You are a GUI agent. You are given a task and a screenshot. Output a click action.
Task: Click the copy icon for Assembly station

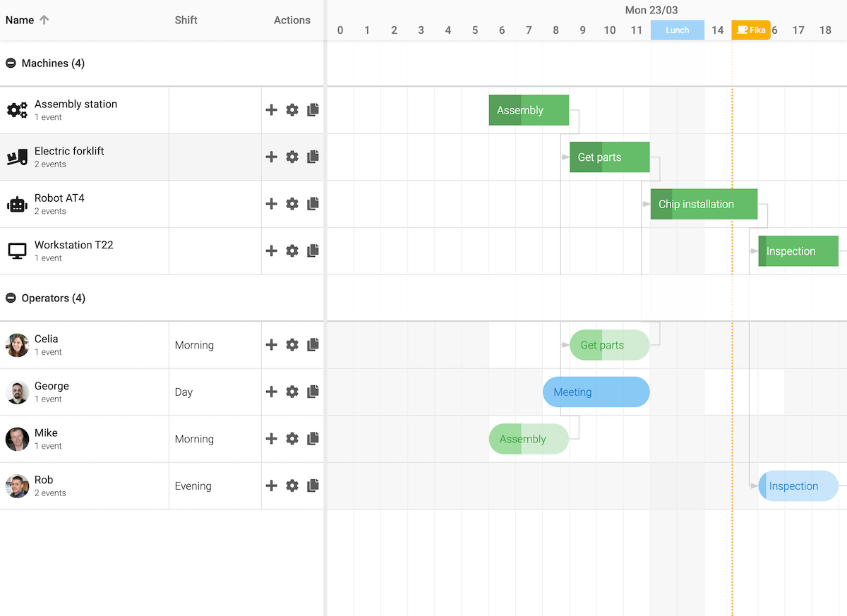click(313, 109)
